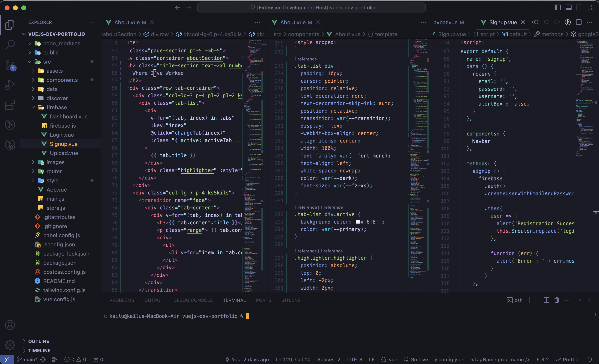The width and height of the screenshot is (599, 364).
Task: Open the new terminal launch profile dropdown
Action: 537,300
